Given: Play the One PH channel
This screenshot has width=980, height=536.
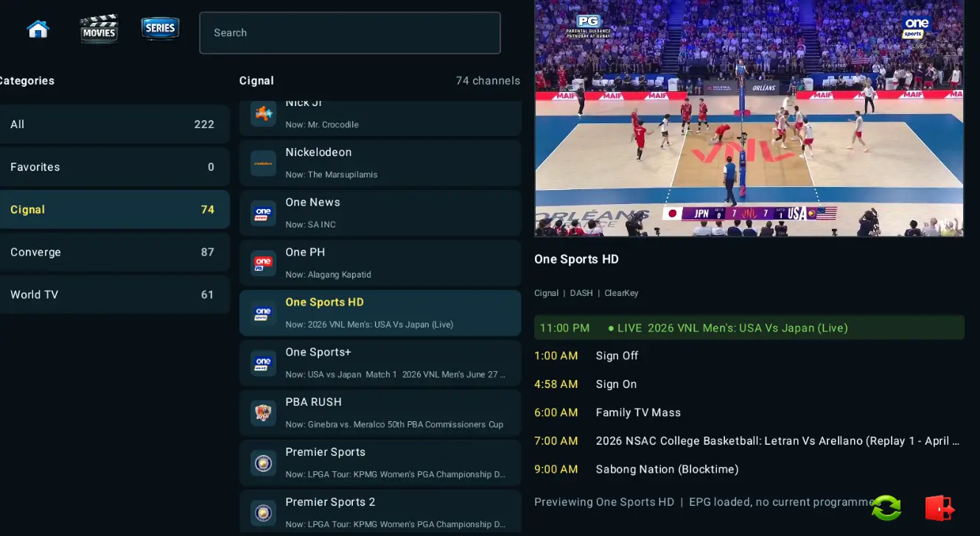Looking at the screenshot, I should (380, 264).
